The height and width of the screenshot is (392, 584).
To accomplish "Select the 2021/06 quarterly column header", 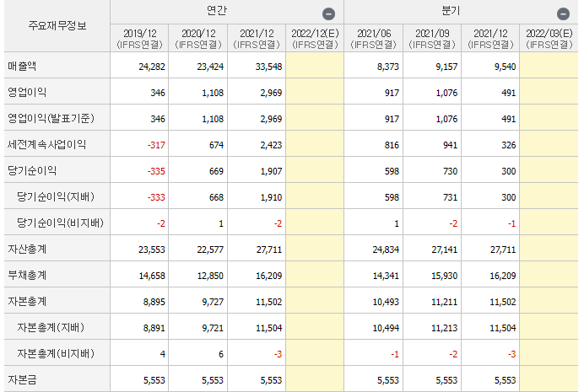I will tap(374, 38).
